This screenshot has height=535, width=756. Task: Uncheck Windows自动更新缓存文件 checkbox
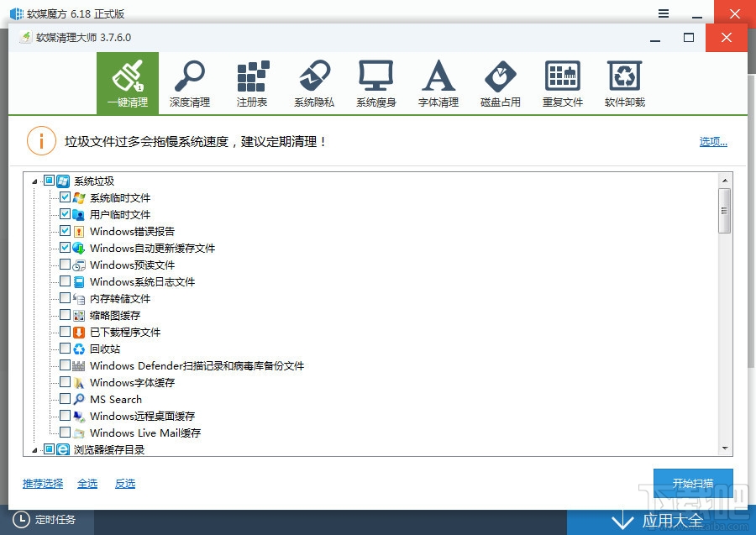[65, 248]
